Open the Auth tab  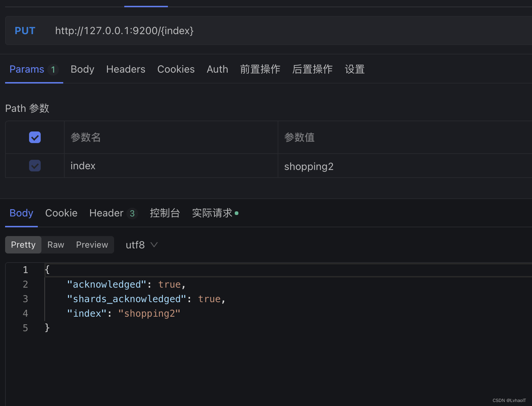[x=217, y=69]
